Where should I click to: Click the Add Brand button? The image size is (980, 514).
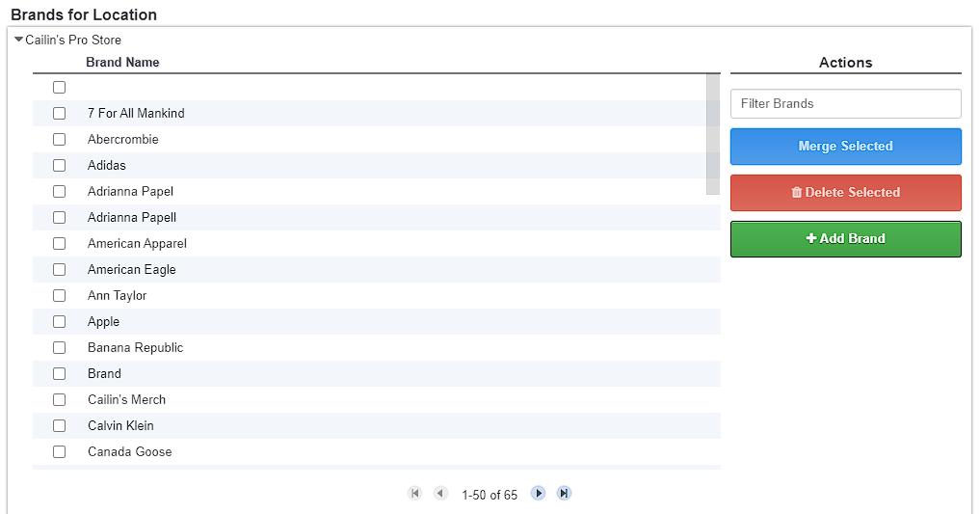tap(846, 239)
